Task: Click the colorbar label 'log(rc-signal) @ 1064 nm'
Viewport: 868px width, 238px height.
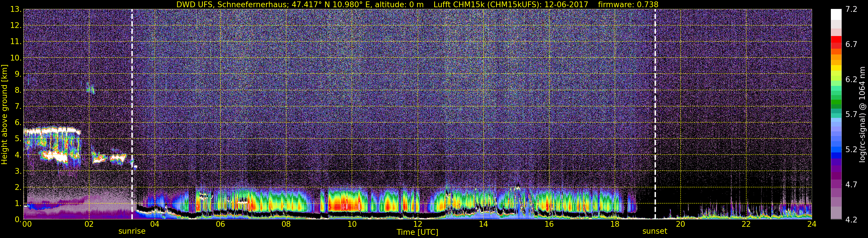Action: point(863,114)
